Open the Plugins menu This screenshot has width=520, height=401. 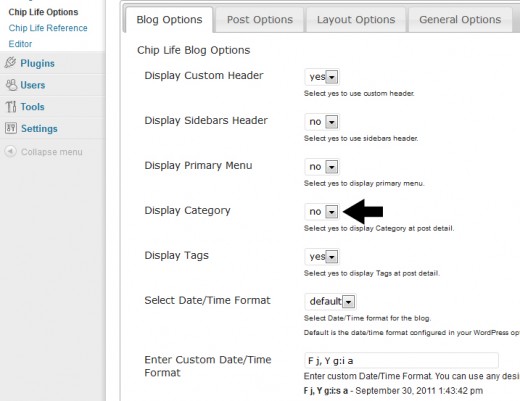[x=37, y=63]
